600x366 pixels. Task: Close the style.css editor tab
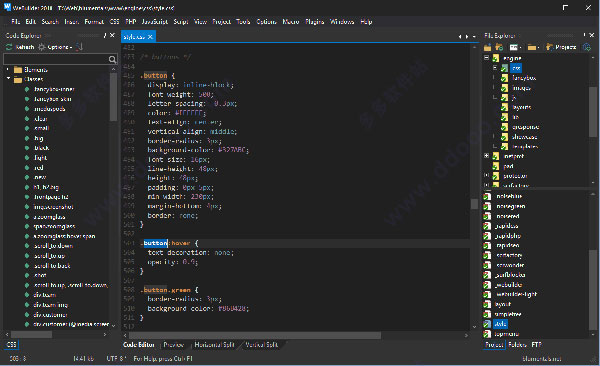tap(150, 37)
